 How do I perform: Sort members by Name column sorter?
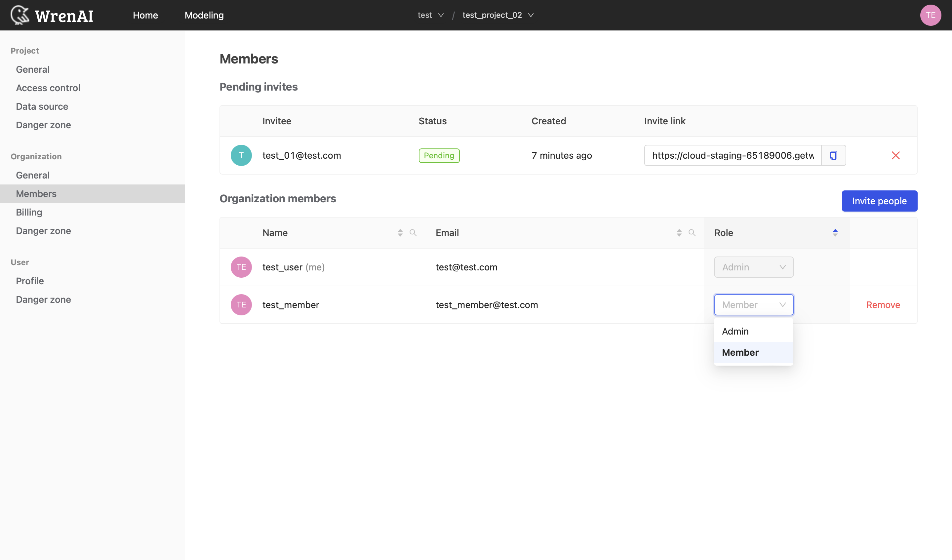coord(400,233)
